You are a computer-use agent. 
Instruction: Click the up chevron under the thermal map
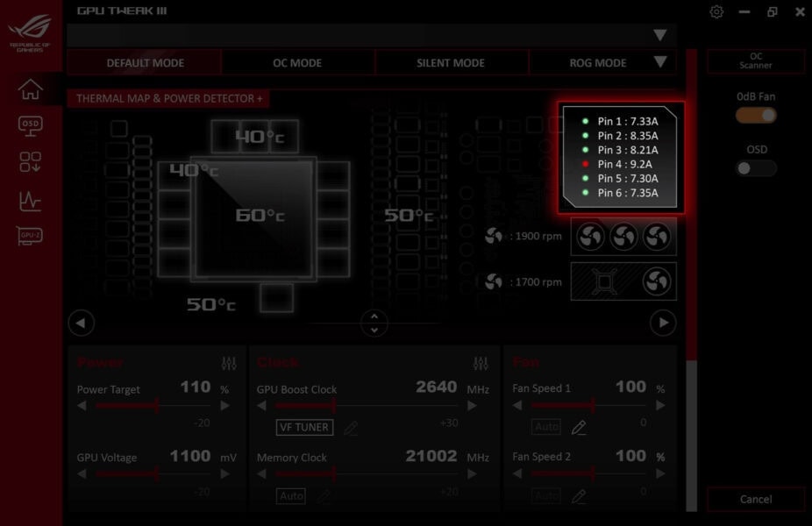(374, 317)
